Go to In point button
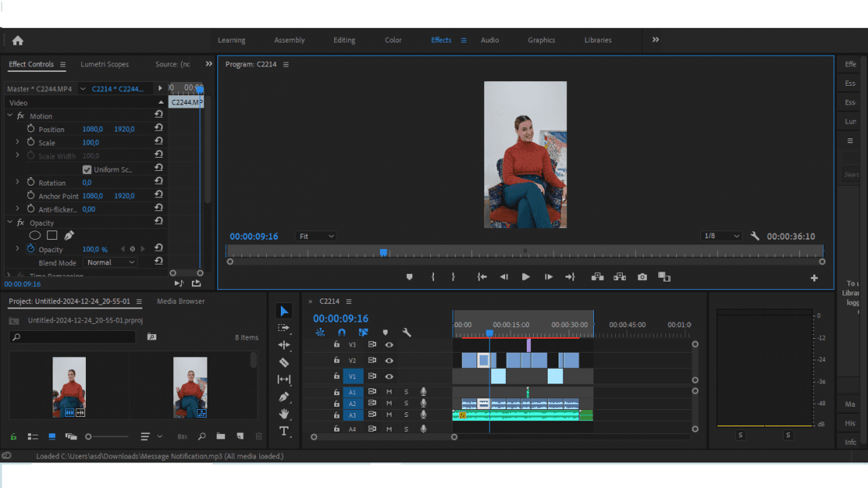 (482, 277)
